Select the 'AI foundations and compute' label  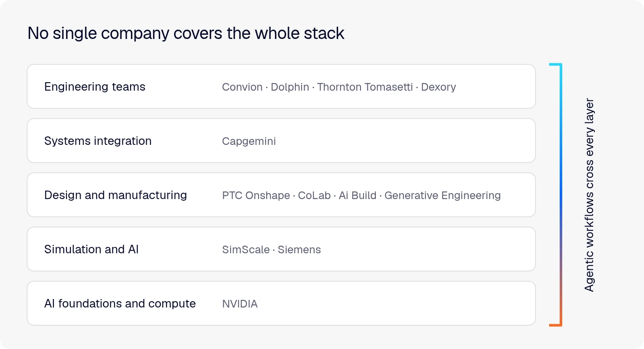[x=120, y=304]
